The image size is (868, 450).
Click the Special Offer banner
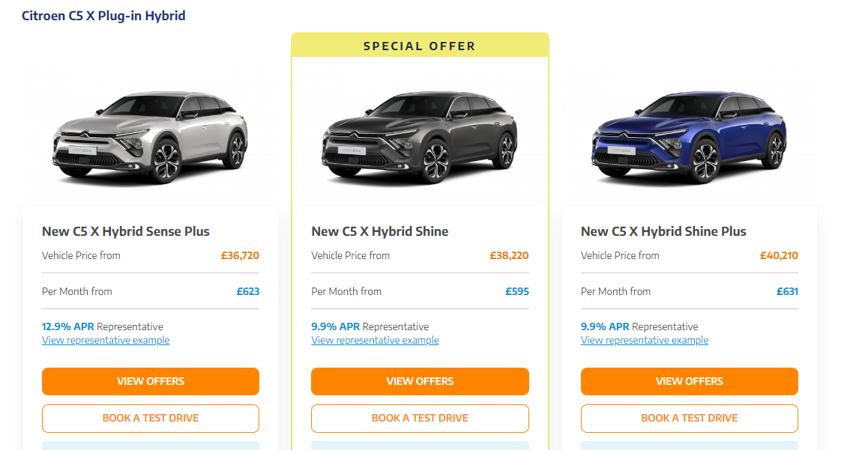pyautogui.click(x=420, y=46)
